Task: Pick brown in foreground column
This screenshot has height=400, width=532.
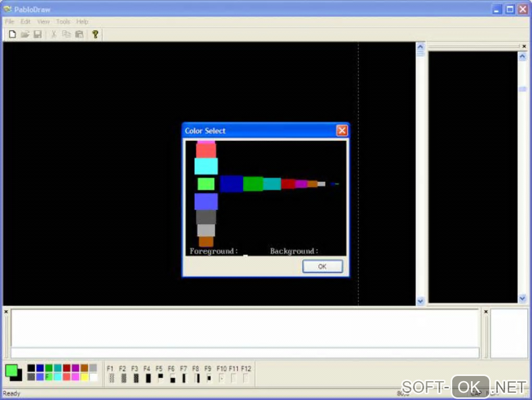Action: [x=206, y=241]
